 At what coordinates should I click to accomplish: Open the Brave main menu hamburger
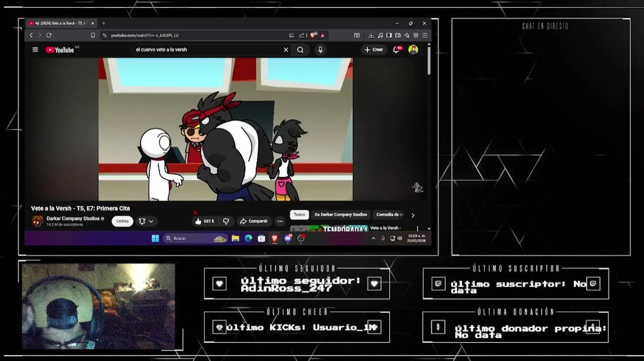(x=425, y=35)
